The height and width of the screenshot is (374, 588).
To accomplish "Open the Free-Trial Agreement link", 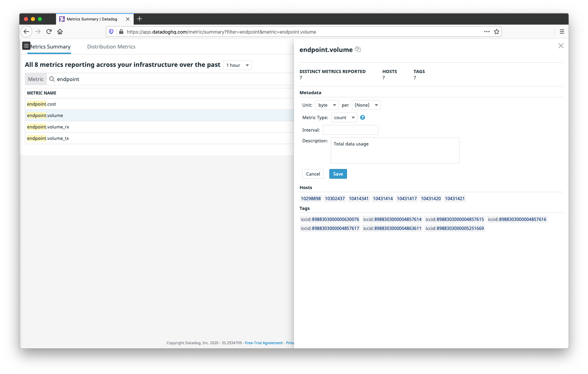I will [264, 342].
